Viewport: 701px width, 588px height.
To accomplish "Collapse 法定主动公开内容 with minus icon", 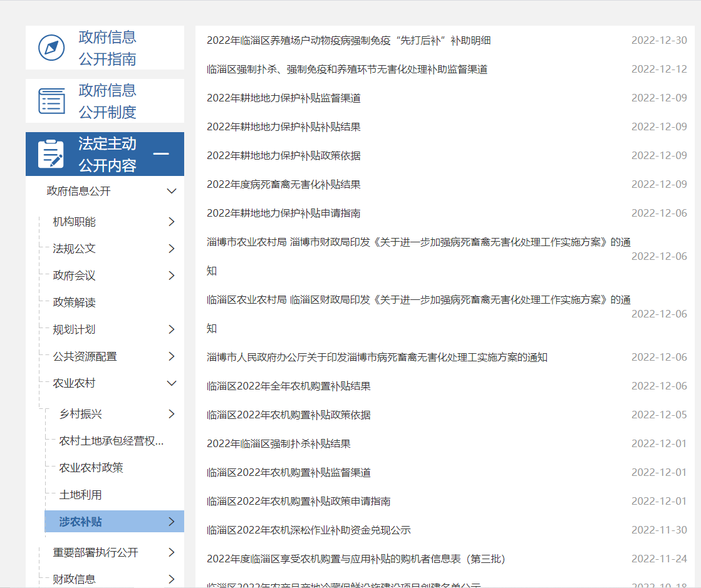I will pyautogui.click(x=161, y=154).
